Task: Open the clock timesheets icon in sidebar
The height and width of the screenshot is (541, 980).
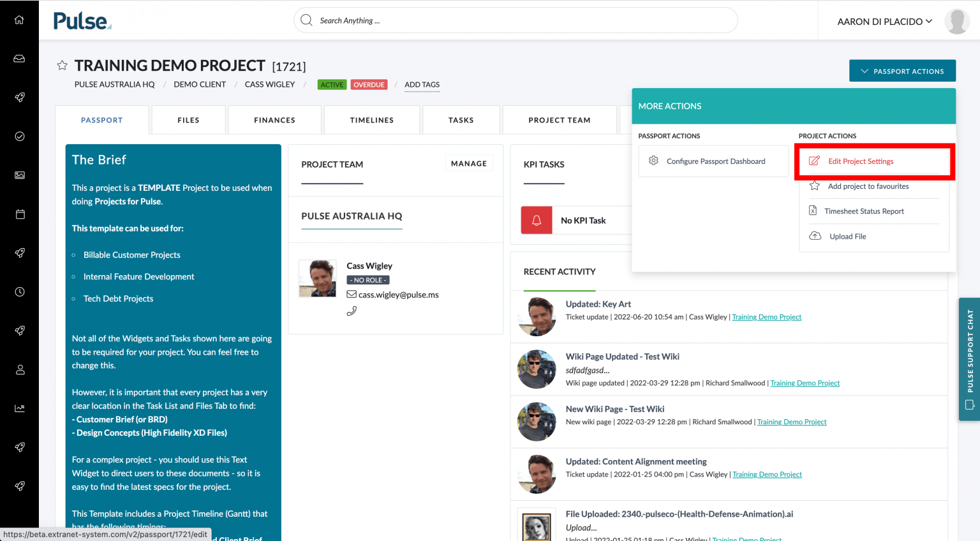Action: [19, 292]
